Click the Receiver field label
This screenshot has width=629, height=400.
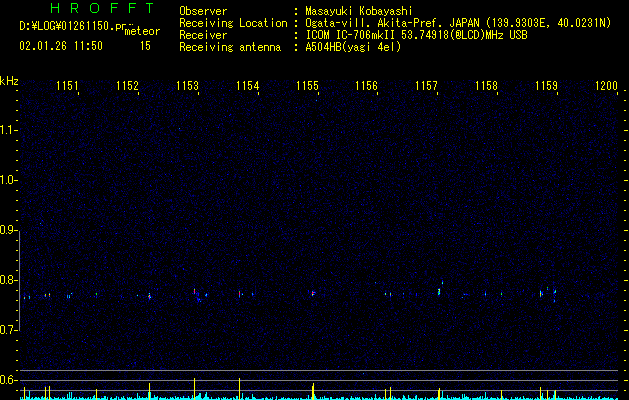(x=203, y=35)
